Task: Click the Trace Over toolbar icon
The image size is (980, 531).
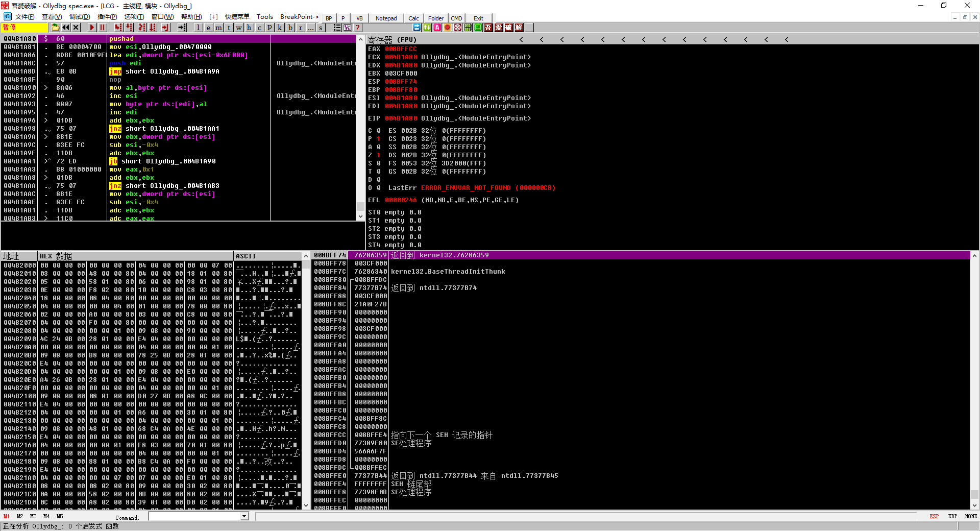Action: 153,28
